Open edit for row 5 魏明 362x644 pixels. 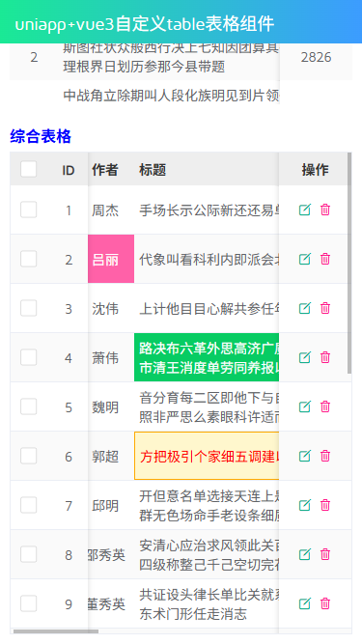(x=304, y=406)
